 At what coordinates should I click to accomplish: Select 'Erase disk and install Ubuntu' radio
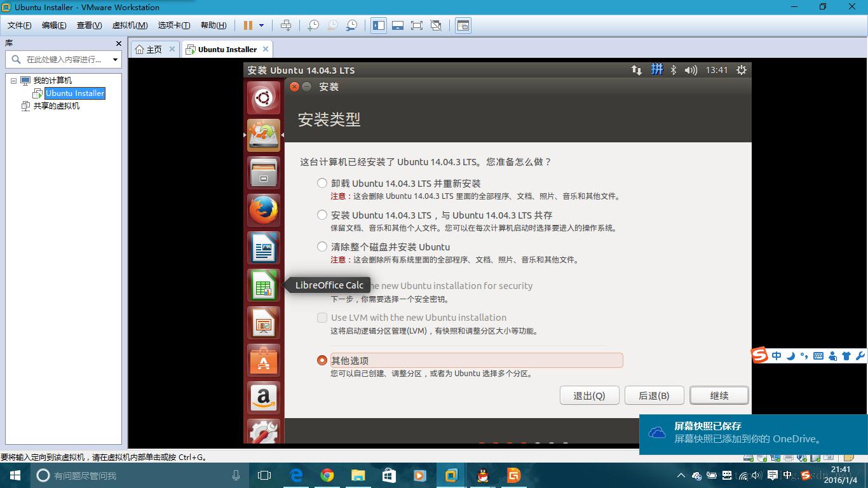[x=322, y=247]
